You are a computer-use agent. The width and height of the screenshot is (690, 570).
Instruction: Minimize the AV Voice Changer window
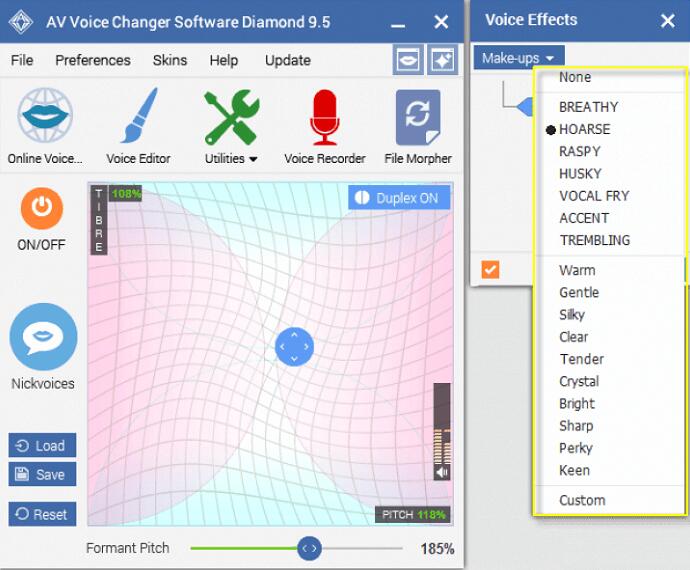coord(398,25)
